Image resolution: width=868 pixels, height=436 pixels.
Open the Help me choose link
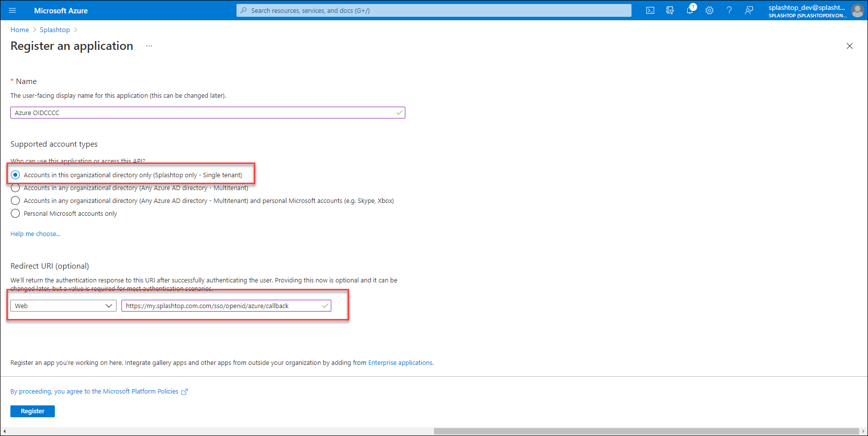tap(35, 234)
